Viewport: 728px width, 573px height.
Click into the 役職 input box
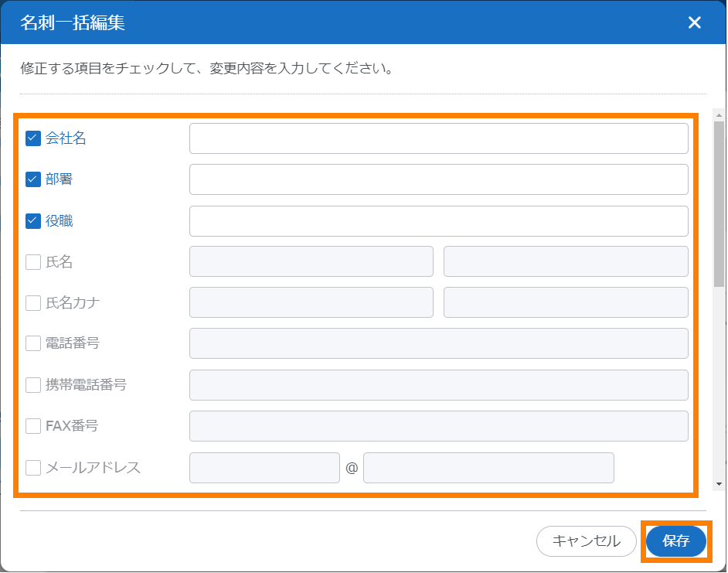pyautogui.click(x=438, y=221)
